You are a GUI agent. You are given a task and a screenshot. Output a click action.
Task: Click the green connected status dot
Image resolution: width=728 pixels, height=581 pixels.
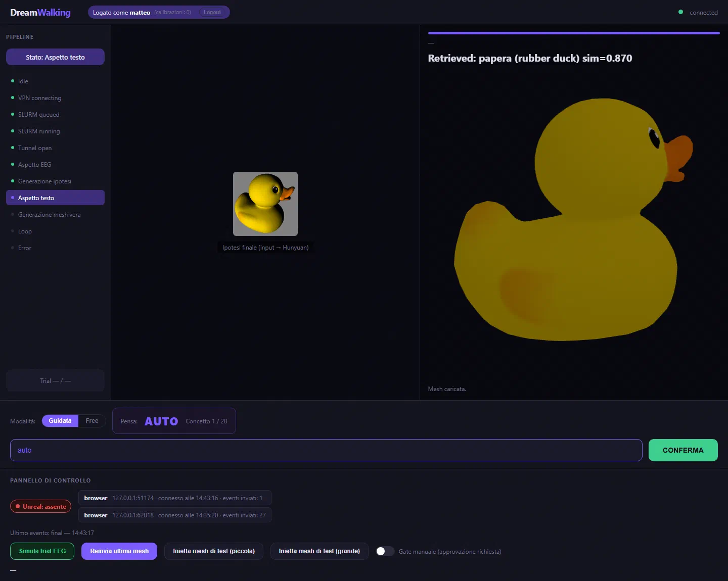[x=680, y=12]
